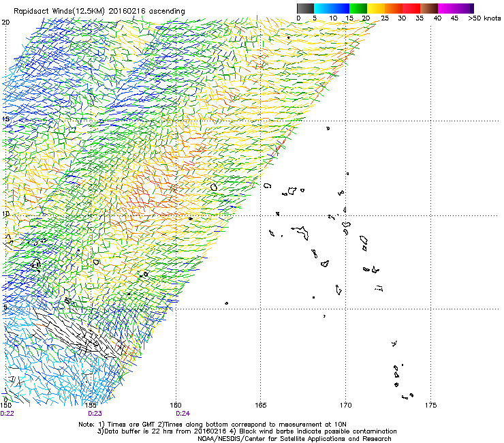Click the longitude label '150'
504x443 pixels.
[x=5, y=405]
